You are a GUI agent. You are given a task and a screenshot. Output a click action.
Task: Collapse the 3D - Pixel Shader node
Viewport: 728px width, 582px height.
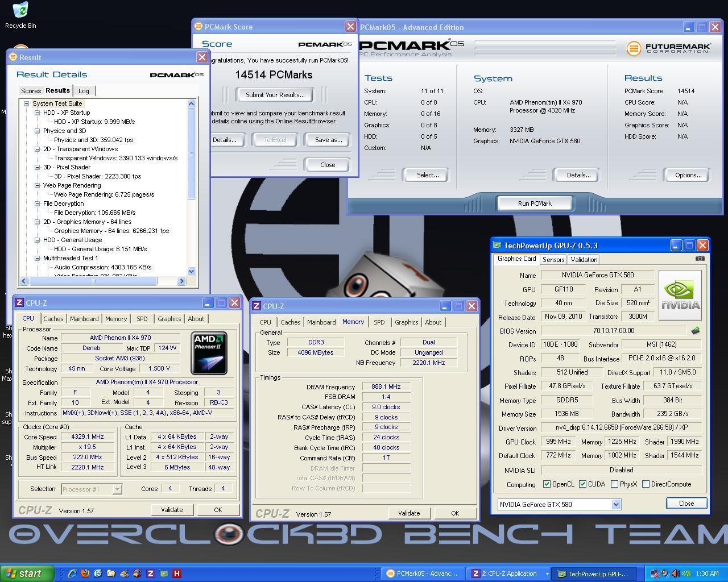point(38,167)
